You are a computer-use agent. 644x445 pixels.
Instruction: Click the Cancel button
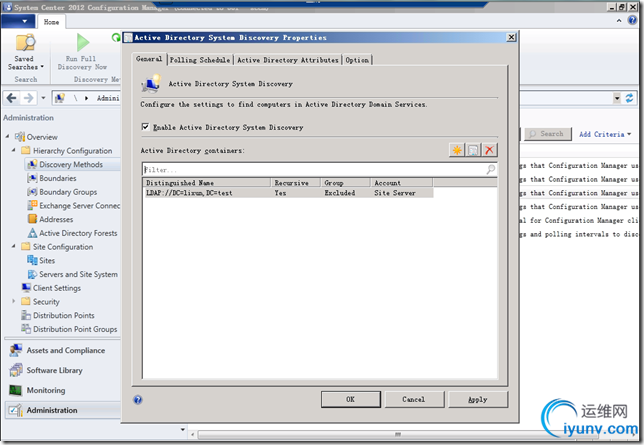(x=414, y=399)
